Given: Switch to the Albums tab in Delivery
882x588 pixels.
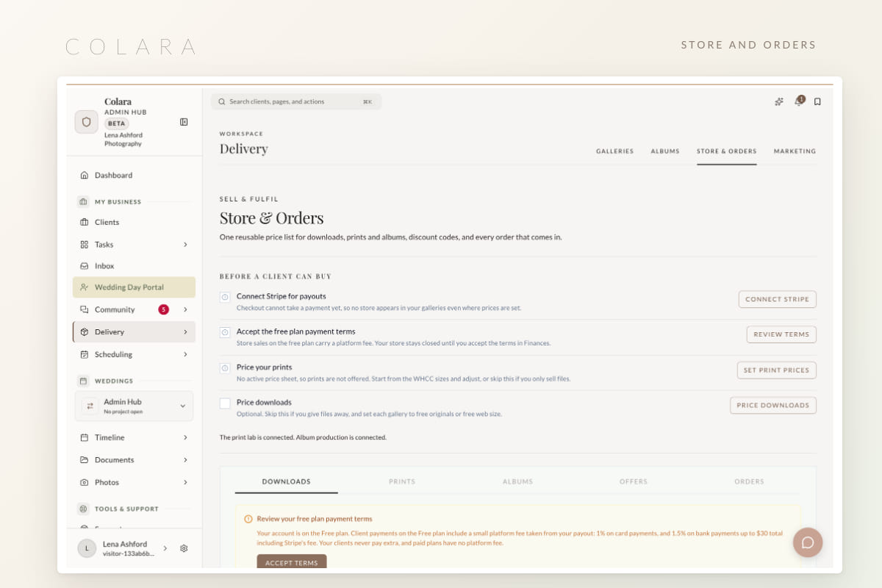Looking at the screenshot, I should (665, 151).
